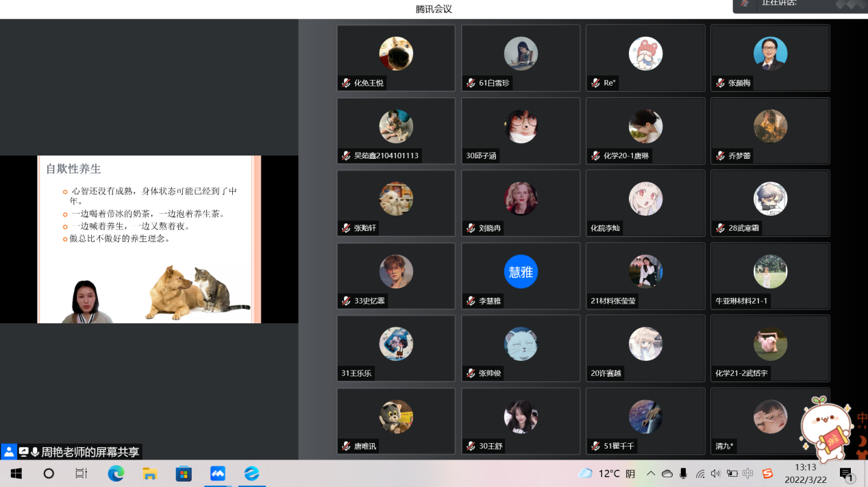Select participant tile 化学20-1唐琳

(x=645, y=131)
